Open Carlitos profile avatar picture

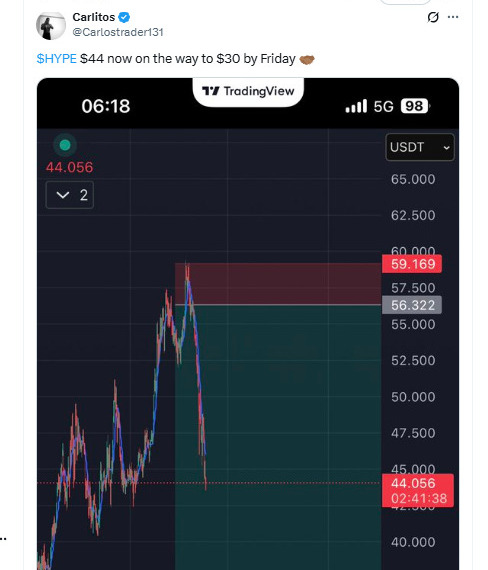pyautogui.click(x=51, y=25)
